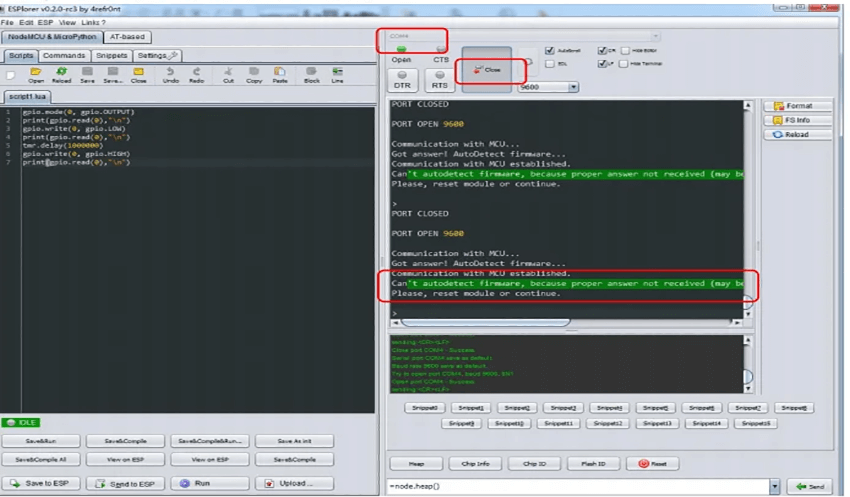Run Snippet0 from the snippet buttons
This screenshot has height=497, width=850.
[425, 408]
